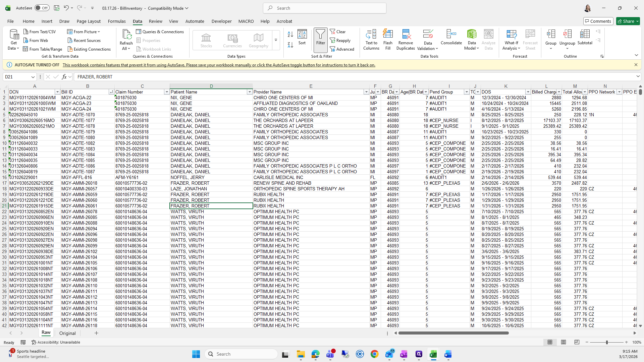The height and width of the screenshot is (362, 644).
Task: Open Pend Group filter dropdown arrow
Action: click(466, 92)
